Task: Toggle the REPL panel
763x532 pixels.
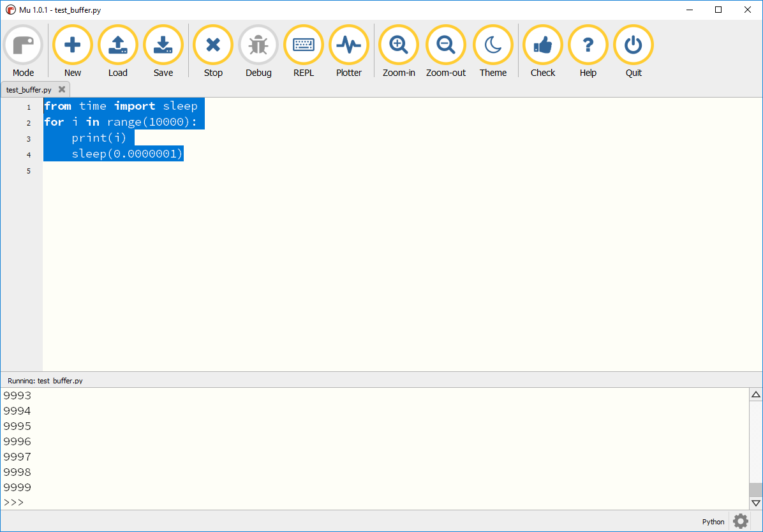Action: [303, 45]
